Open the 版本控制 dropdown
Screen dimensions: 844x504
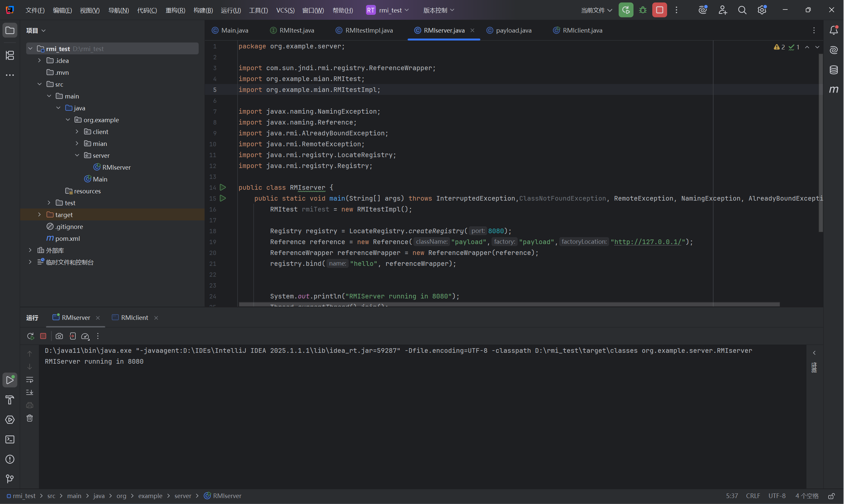tap(439, 10)
